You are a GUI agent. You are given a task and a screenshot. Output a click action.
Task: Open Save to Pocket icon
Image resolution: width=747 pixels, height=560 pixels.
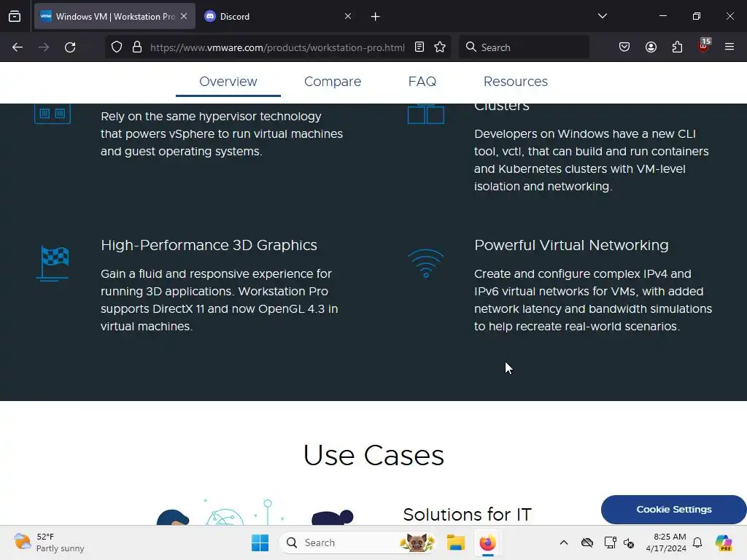pyautogui.click(x=624, y=47)
